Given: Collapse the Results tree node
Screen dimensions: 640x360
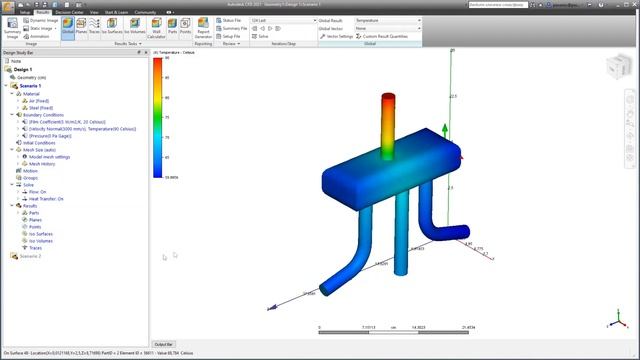Looking at the screenshot, I should (x=12, y=206).
